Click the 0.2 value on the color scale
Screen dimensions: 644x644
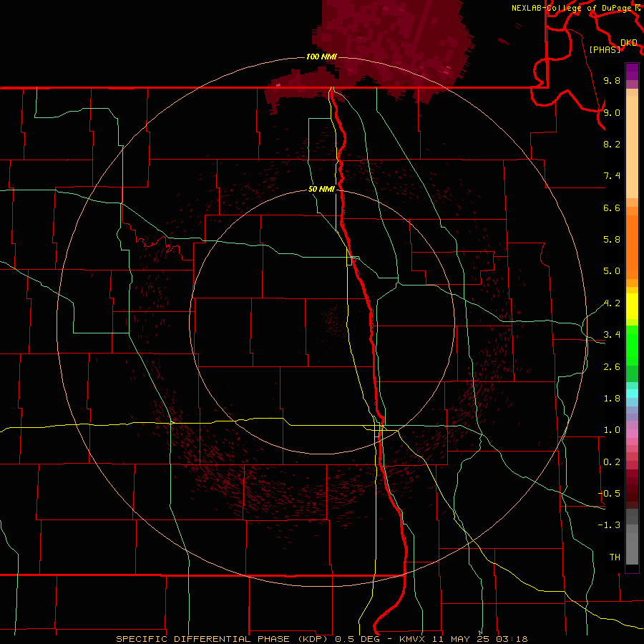point(612,462)
